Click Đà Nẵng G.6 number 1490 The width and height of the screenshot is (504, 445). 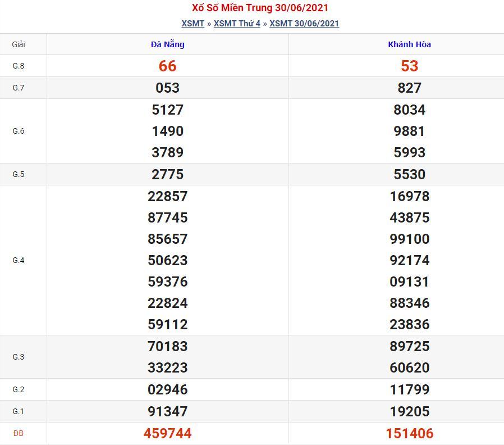167,131
